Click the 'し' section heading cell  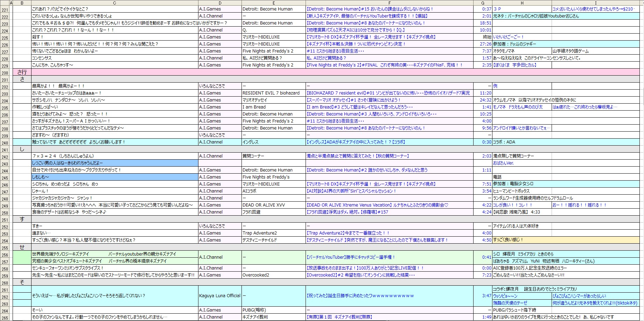[x=22, y=149]
